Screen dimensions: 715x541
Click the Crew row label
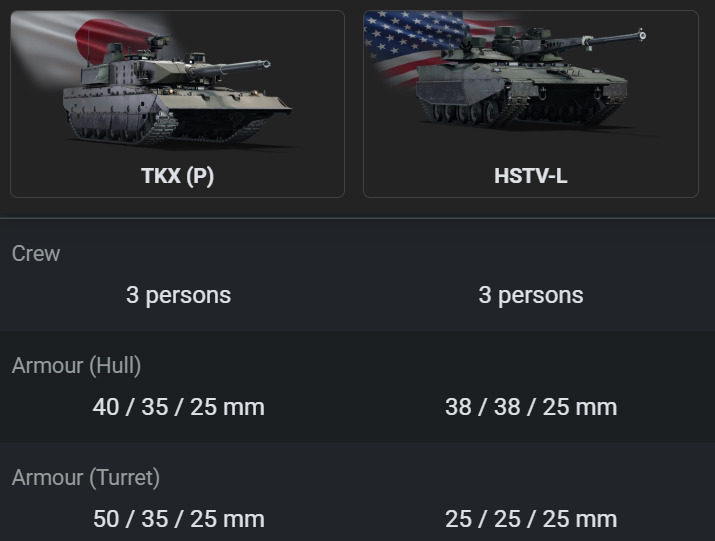pyautogui.click(x=36, y=254)
